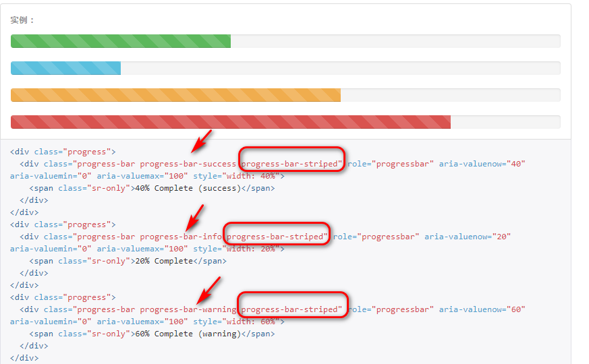Click aria-valuenow="40" attribute
This screenshot has height=364, width=589.
click(x=482, y=164)
